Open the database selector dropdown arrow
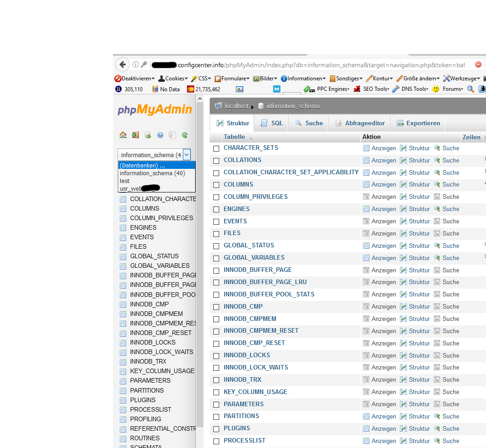Viewport: 486px width, 448px height. (x=187, y=154)
